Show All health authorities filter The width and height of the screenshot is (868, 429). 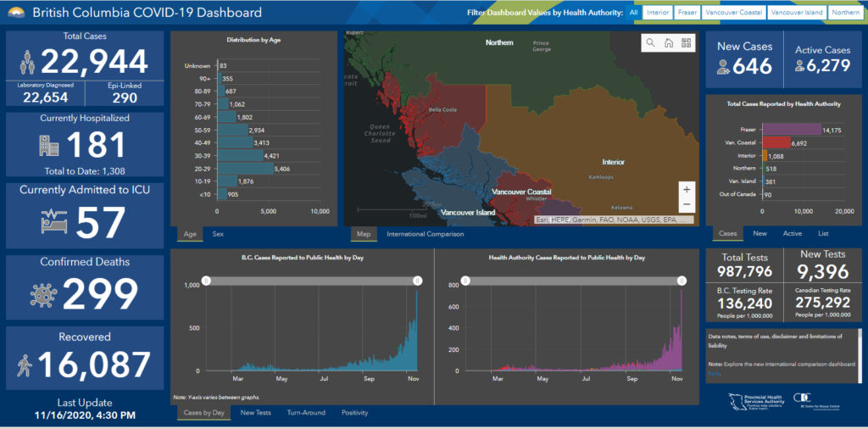(633, 13)
